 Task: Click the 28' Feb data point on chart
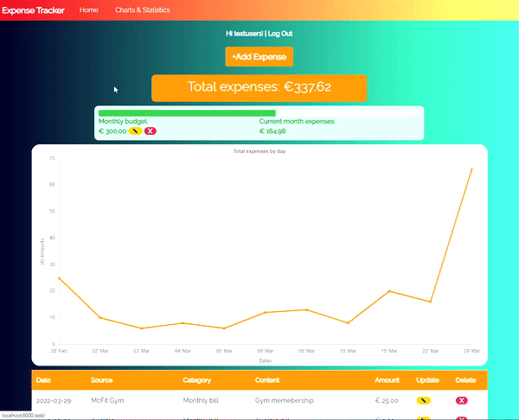tap(59, 277)
